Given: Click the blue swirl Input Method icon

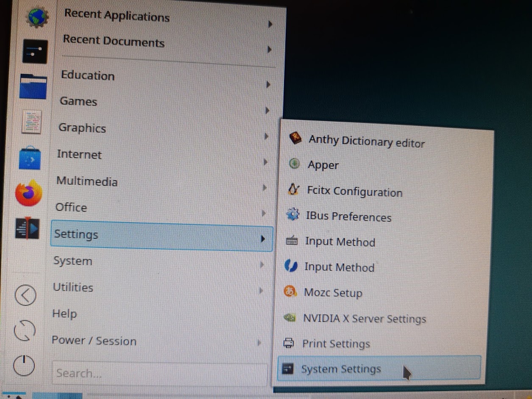Looking at the screenshot, I should [x=291, y=266].
